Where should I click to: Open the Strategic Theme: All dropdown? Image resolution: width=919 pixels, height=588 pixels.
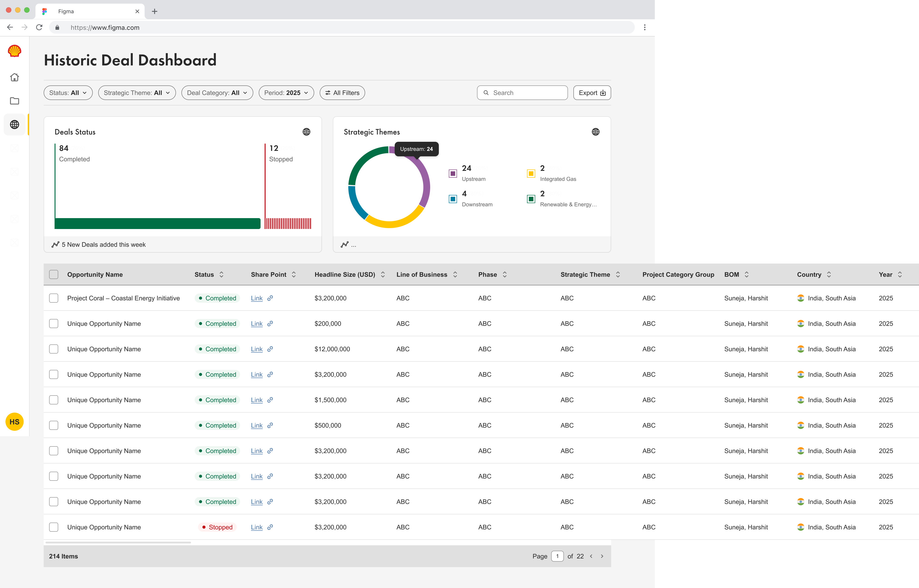pyautogui.click(x=137, y=93)
